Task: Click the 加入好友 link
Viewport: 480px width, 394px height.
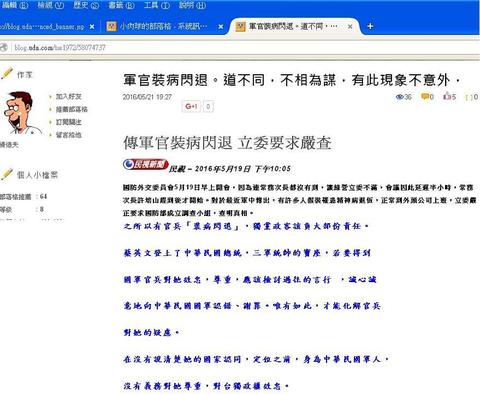Action: pos(68,96)
